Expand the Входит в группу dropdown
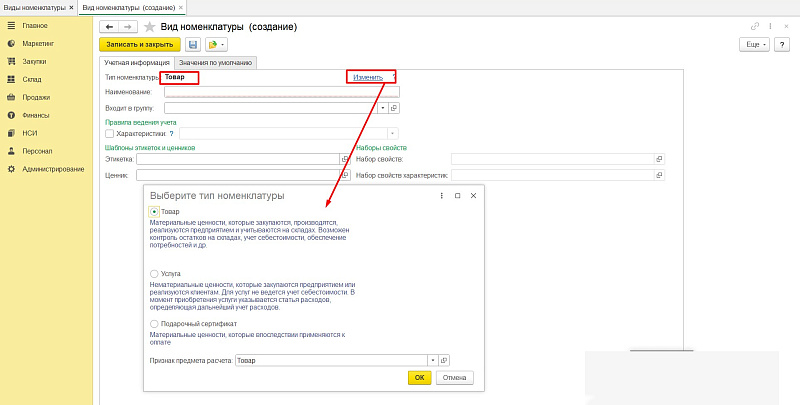The image size is (800, 405). (383, 108)
